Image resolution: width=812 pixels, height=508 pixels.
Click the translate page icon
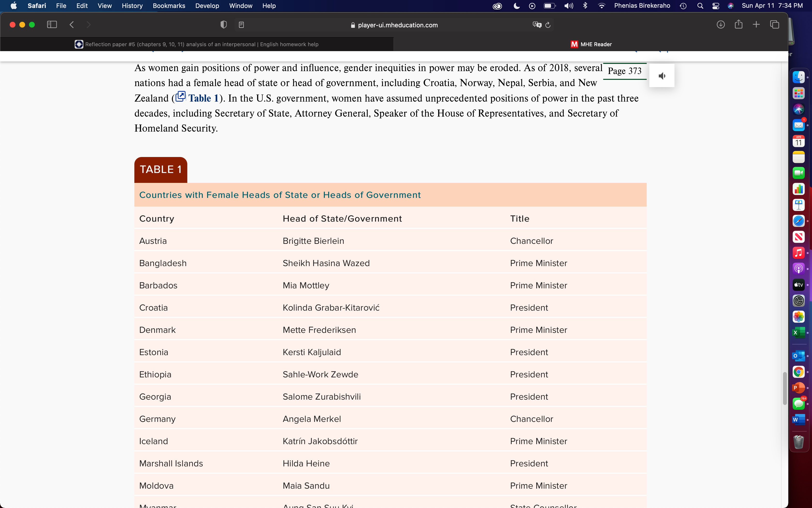click(x=537, y=25)
